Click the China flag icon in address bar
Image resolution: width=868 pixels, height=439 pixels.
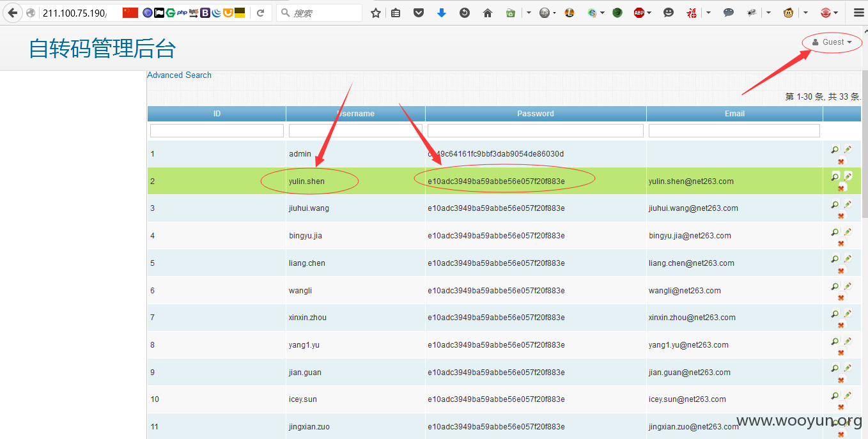tap(130, 13)
